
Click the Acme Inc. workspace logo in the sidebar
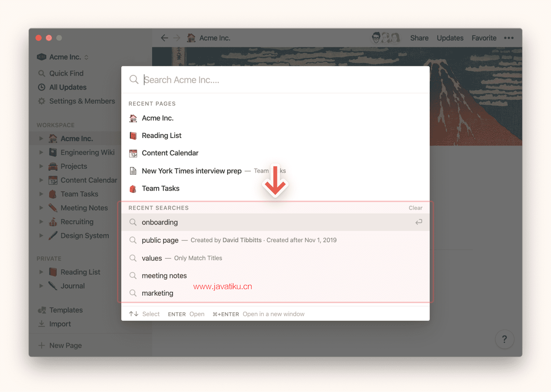(x=42, y=57)
